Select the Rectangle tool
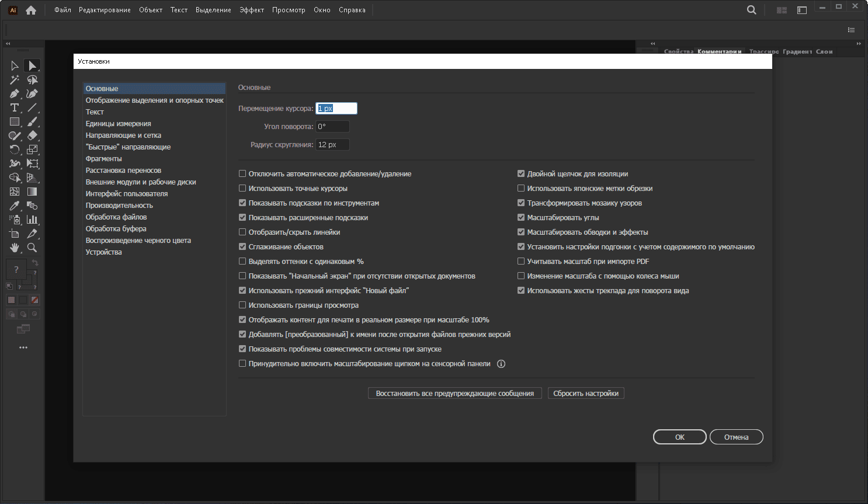This screenshot has width=868, height=504. click(x=15, y=122)
